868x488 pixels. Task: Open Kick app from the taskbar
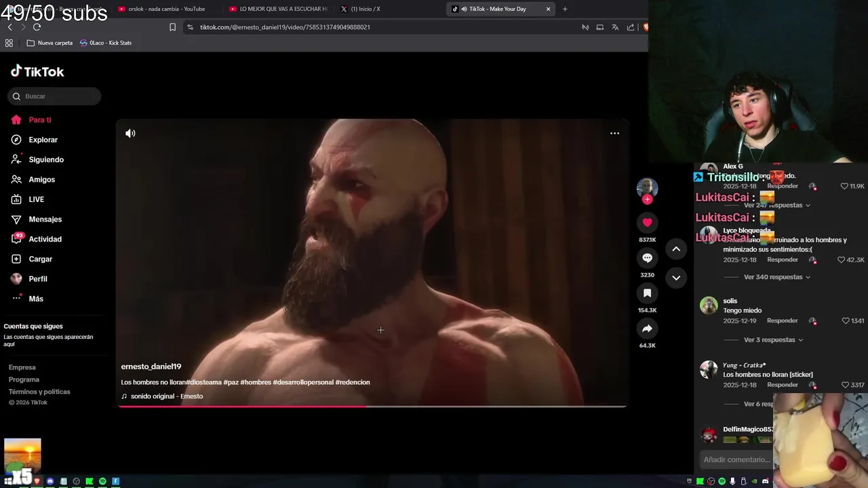pos(89,481)
